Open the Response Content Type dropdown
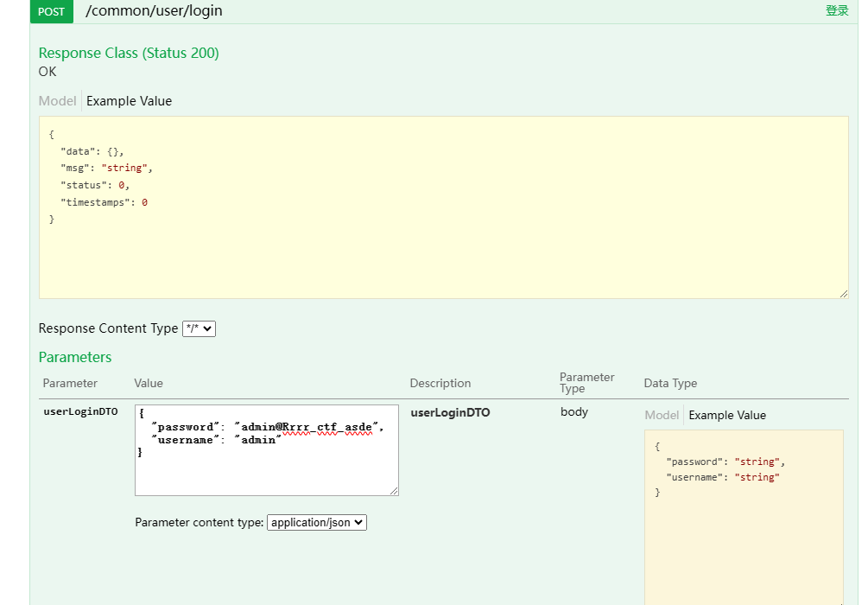This screenshot has height=605, width=868. coord(199,328)
